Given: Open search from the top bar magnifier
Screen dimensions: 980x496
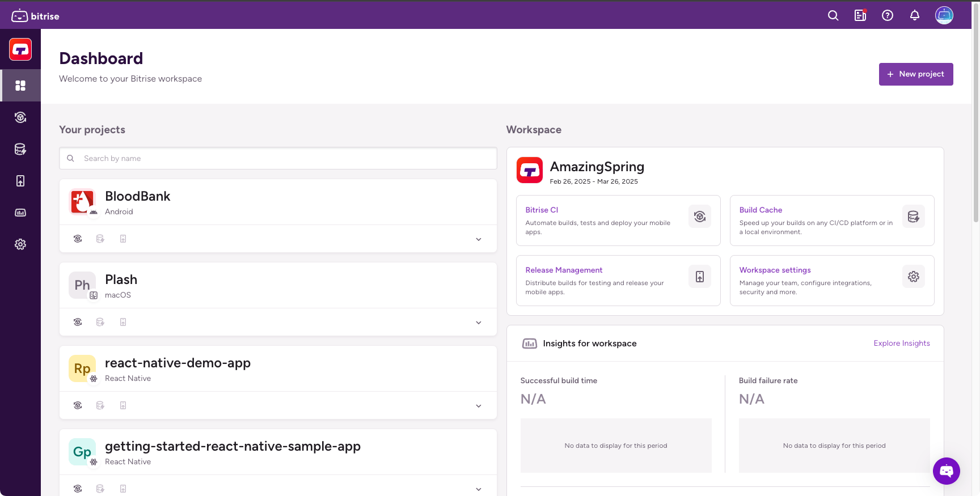Looking at the screenshot, I should point(833,16).
